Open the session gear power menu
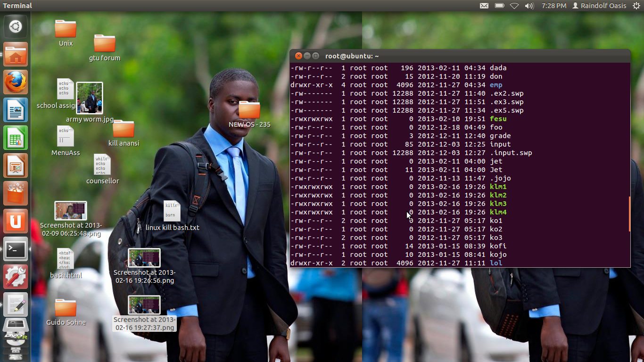This screenshot has width=644, height=362. pyautogui.click(x=637, y=6)
